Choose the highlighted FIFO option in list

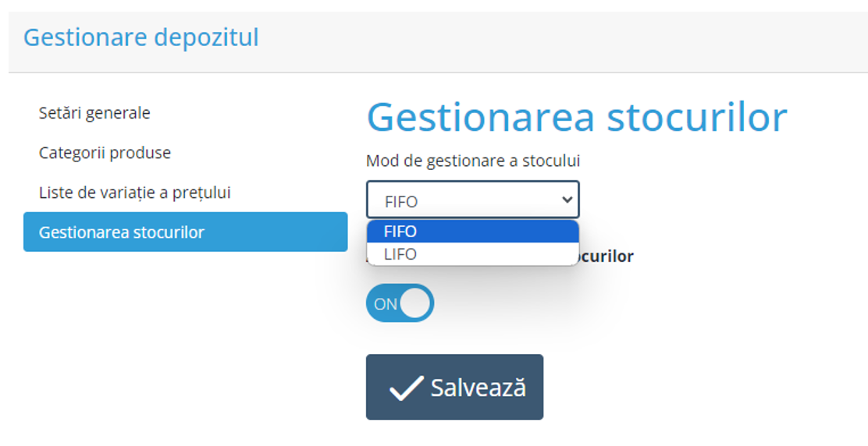472,232
